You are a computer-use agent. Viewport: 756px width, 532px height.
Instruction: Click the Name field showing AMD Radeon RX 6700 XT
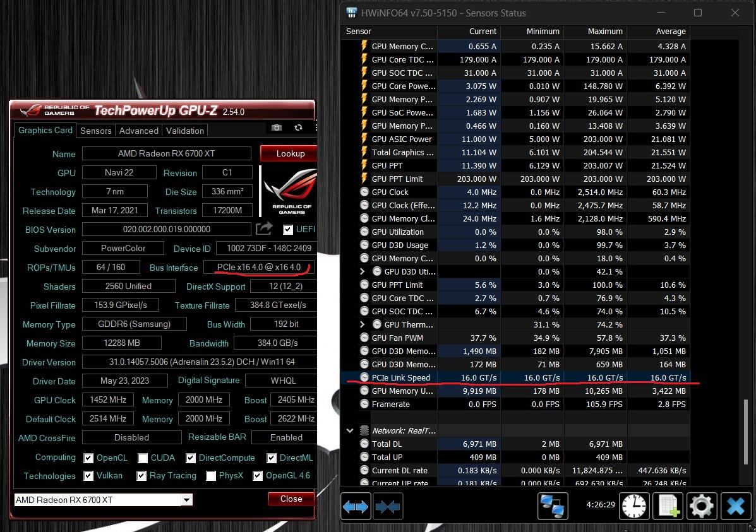166,153
